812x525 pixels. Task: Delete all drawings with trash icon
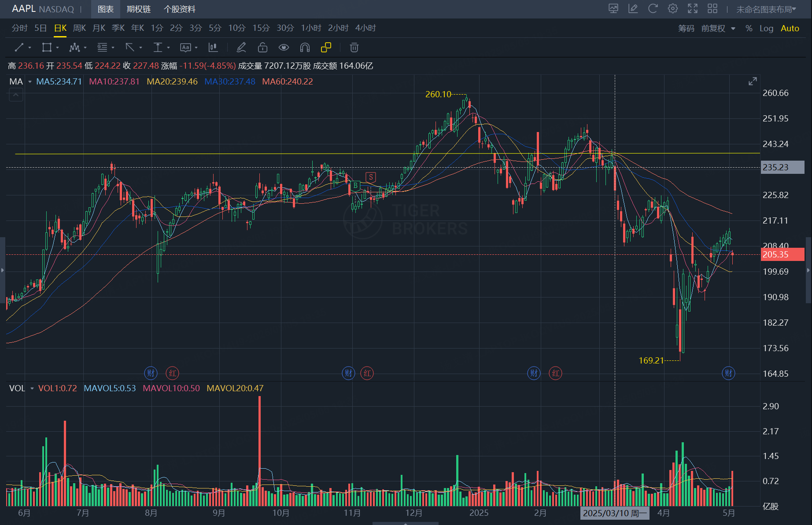[354, 48]
